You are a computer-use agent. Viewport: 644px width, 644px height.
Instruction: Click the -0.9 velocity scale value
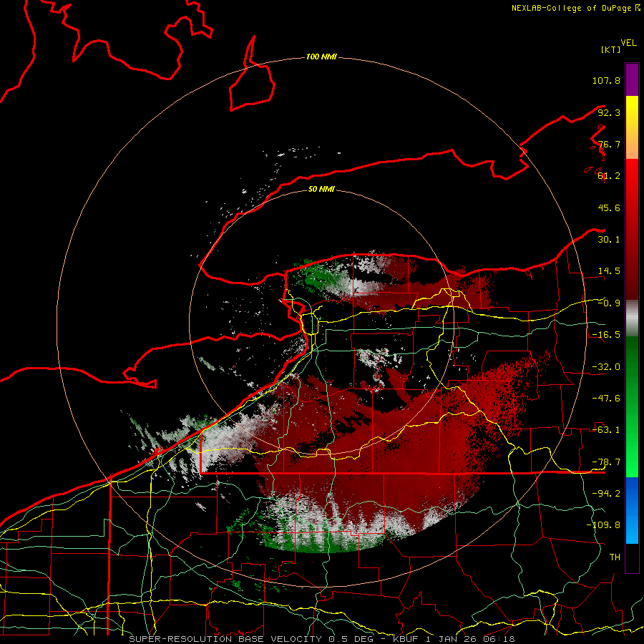[609, 303]
